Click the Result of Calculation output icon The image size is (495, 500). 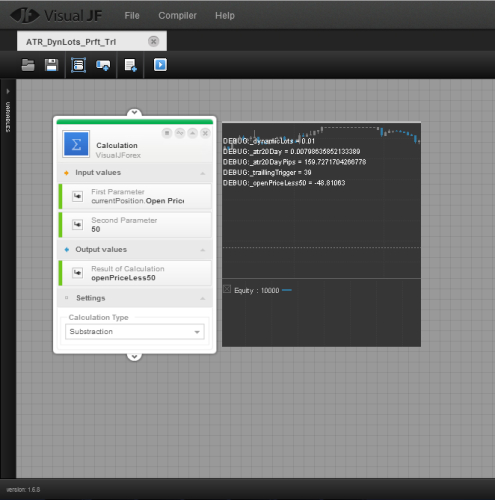tap(77, 273)
